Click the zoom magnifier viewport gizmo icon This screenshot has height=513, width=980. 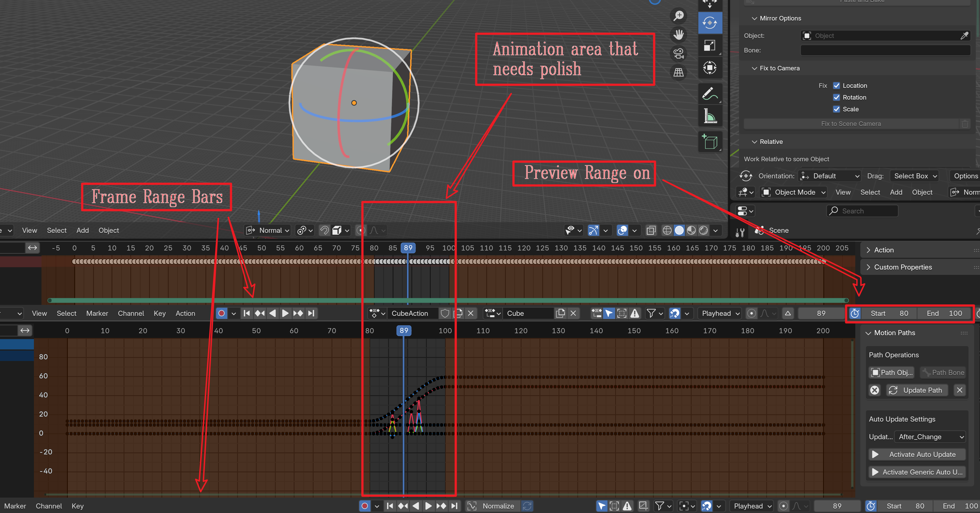pos(678,16)
